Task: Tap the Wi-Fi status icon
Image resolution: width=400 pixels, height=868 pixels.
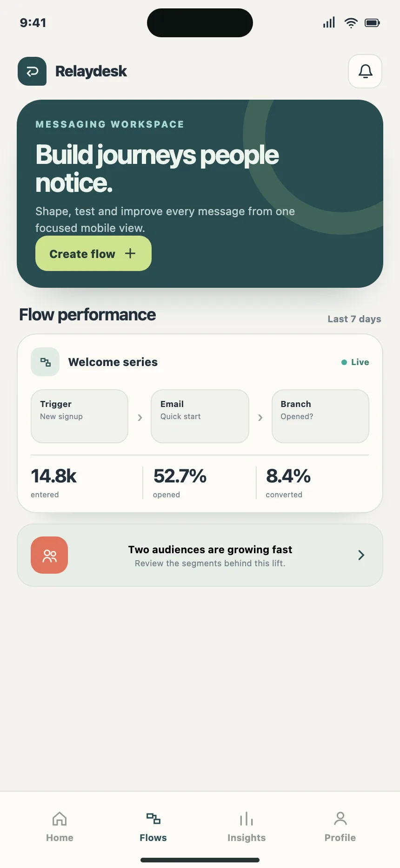Action: coord(351,22)
